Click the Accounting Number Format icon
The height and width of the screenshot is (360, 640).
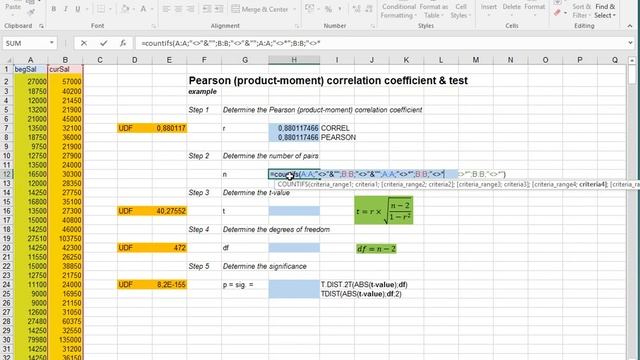tap(310, 9)
